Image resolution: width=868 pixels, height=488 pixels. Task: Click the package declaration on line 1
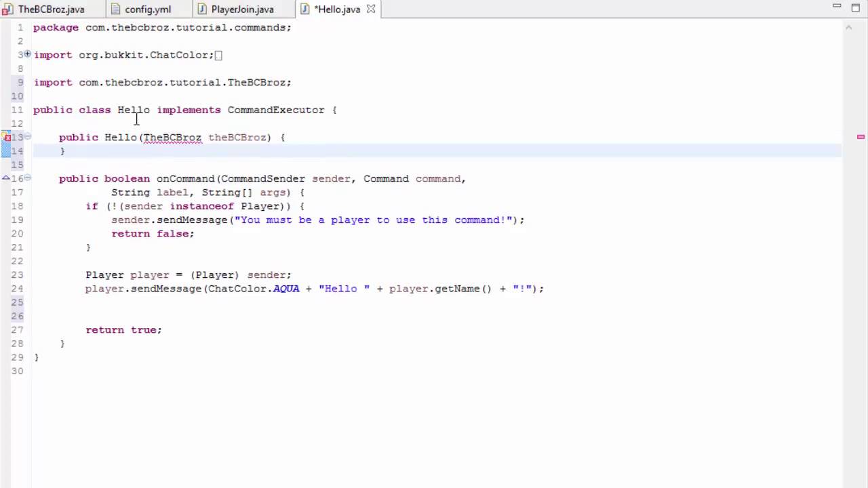click(x=162, y=28)
